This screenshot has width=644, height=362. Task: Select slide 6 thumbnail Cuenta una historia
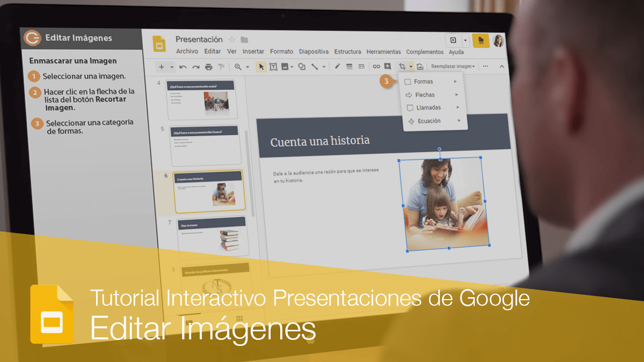click(x=208, y=191)
